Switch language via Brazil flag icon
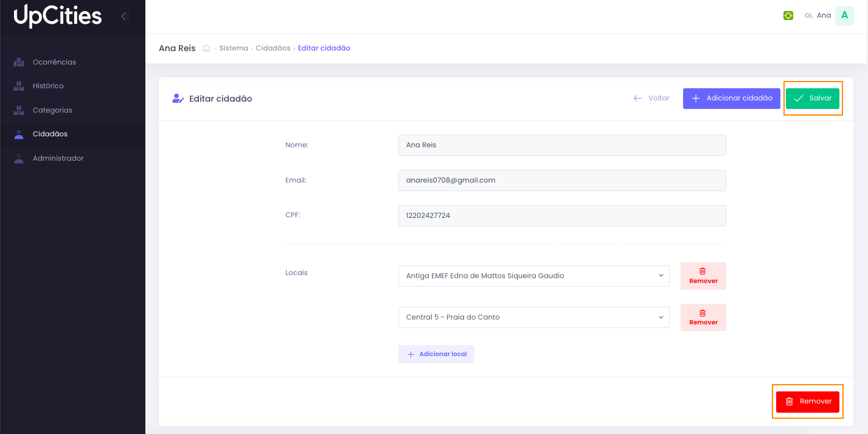 (x=788, y=16)
